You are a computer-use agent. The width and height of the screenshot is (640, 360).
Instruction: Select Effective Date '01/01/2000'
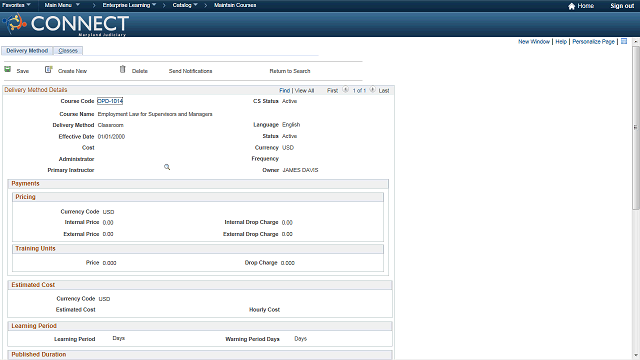(x=111, y=137)
